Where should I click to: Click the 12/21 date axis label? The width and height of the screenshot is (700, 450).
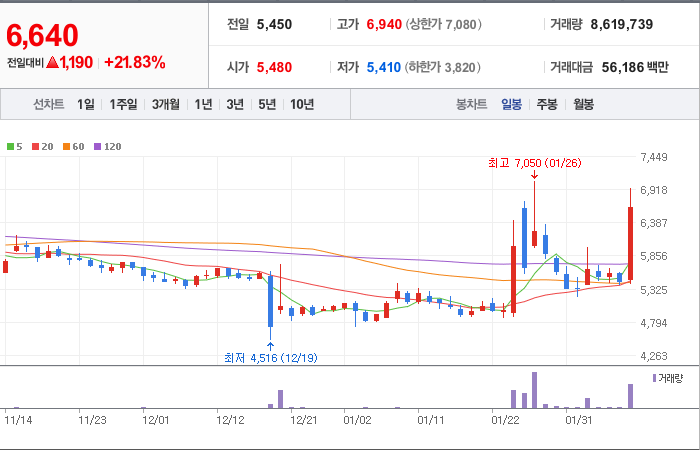[304, 421]
